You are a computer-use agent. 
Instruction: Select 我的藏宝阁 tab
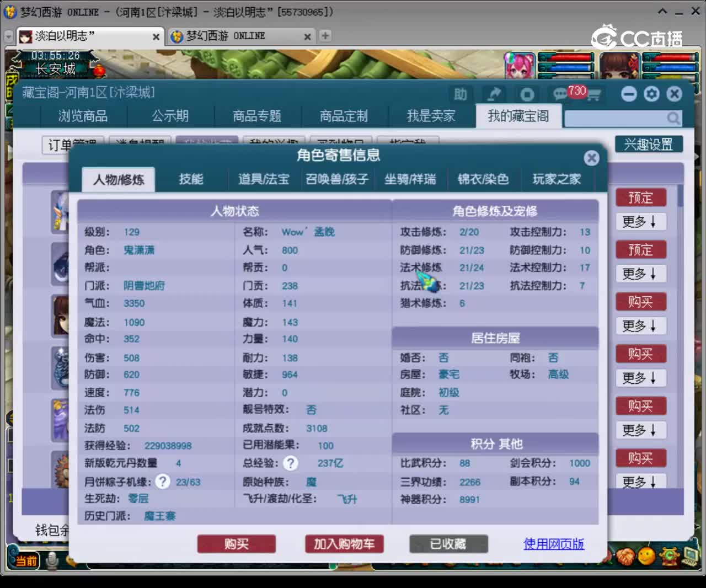518,116
